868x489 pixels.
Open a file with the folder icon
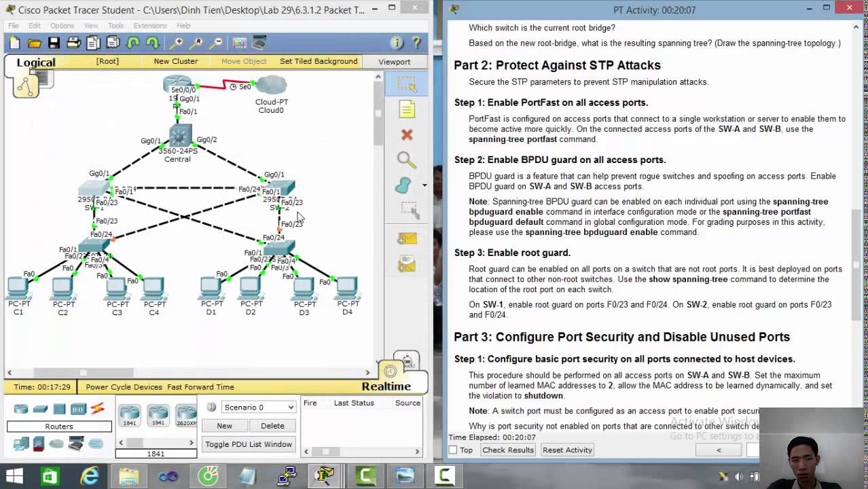[35, 43]
